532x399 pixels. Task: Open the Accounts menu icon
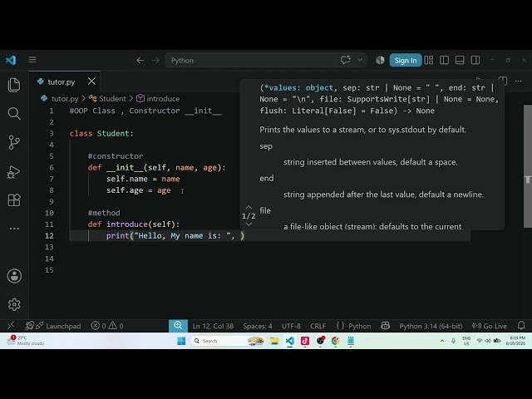click(14, 276)
